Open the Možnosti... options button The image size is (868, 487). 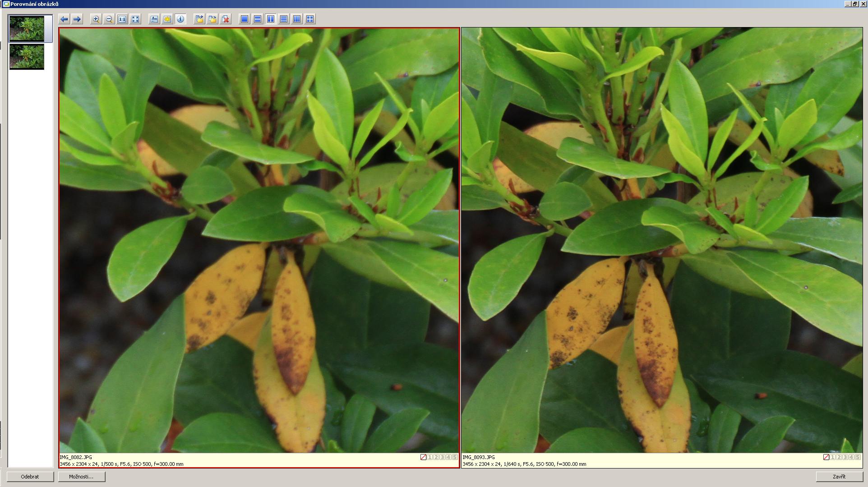(x=81, y=477)
